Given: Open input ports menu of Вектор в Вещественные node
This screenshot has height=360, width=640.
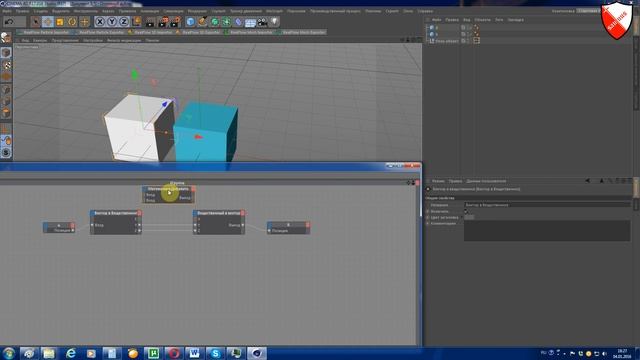Looking at the screenshot, I should point(92,213).
